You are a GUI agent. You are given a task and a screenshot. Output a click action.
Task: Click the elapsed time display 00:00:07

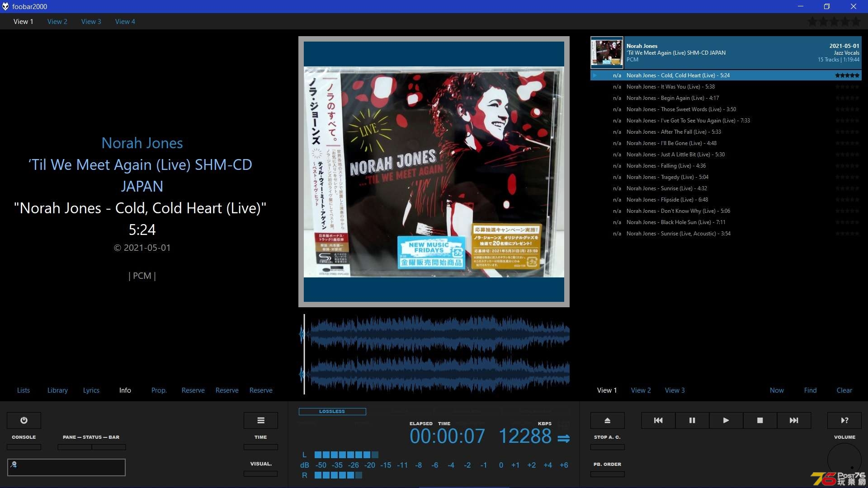(447, 436)
